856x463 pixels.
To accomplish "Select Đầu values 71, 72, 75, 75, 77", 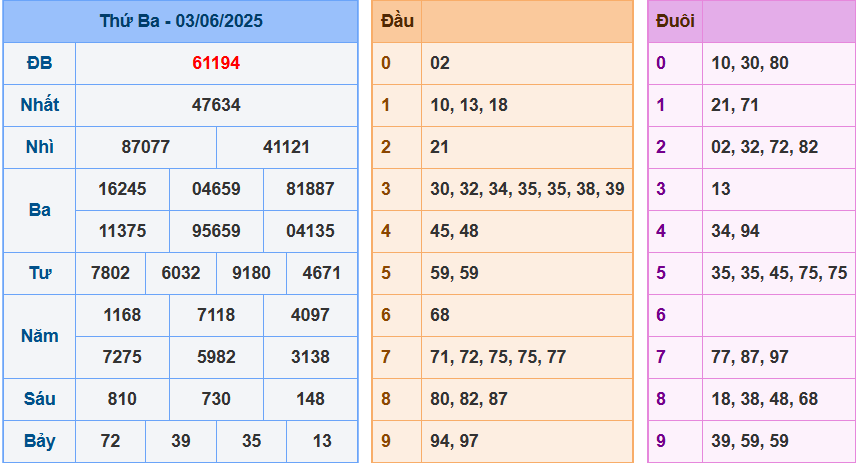I will click(498, 357).
